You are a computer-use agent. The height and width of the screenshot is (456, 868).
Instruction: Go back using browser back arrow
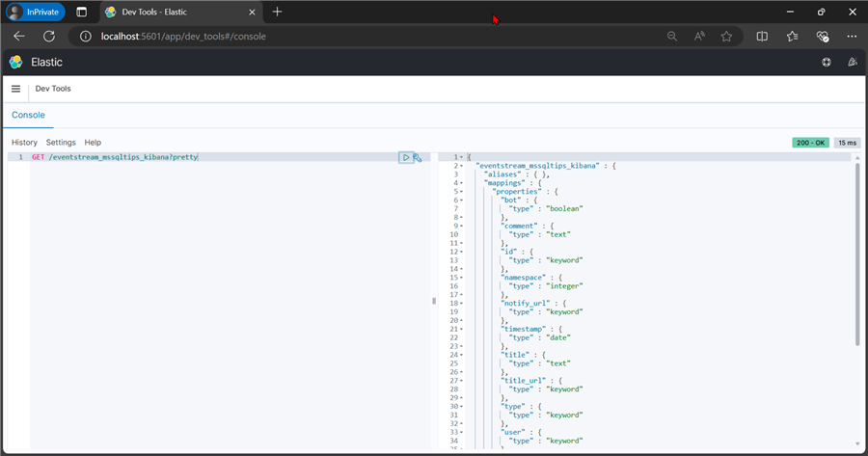point(19,36)
